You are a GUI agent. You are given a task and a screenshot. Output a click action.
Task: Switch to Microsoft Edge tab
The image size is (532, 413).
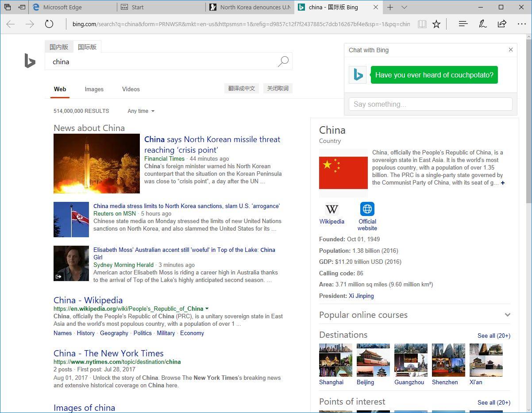(73, 7)
